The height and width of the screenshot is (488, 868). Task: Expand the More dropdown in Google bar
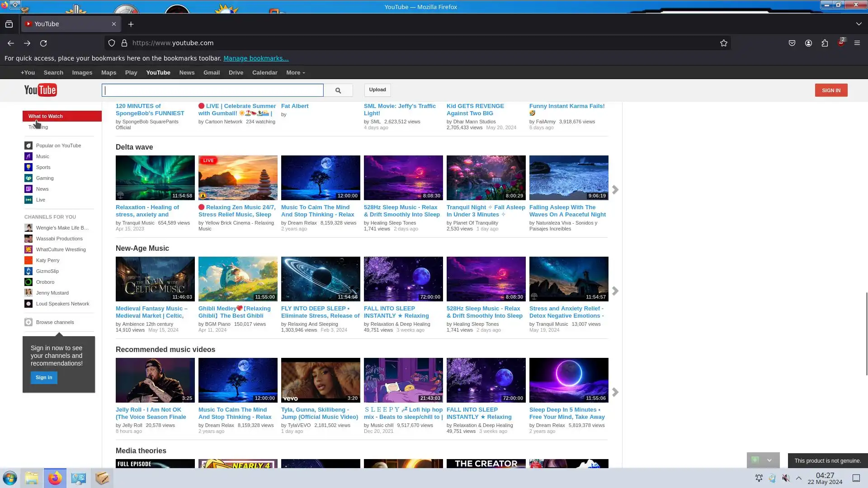(295, 73)
